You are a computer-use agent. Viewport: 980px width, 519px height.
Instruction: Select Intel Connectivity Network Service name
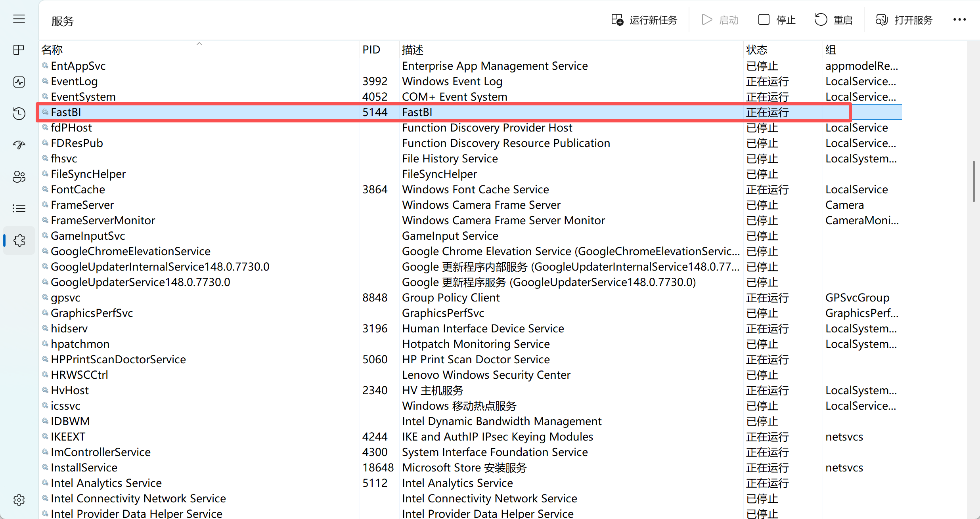coord(138,498)
